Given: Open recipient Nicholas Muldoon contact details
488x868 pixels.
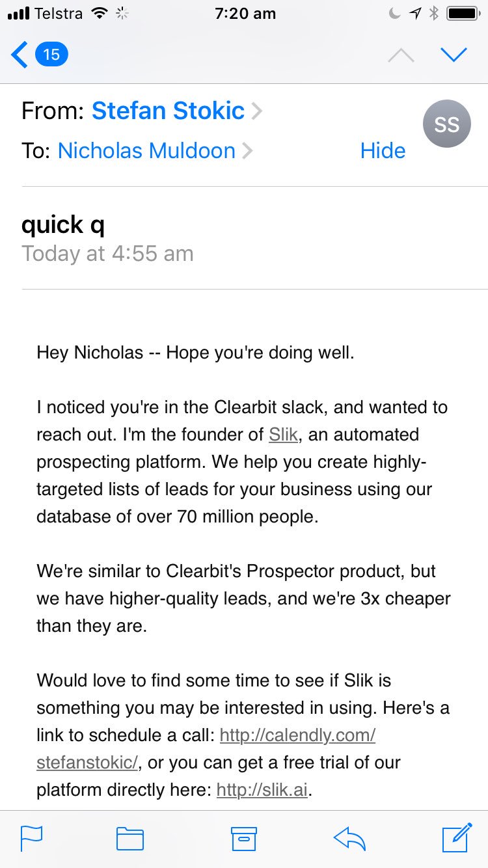Looking at the screenshot, I should (x=146, y=151).
